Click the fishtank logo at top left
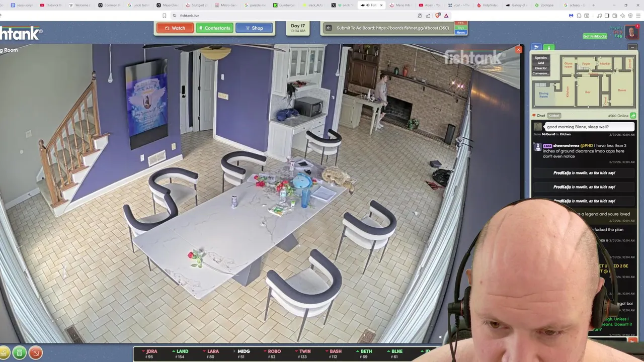The width and height of the screenshot is (644, 362). (21, 34)
